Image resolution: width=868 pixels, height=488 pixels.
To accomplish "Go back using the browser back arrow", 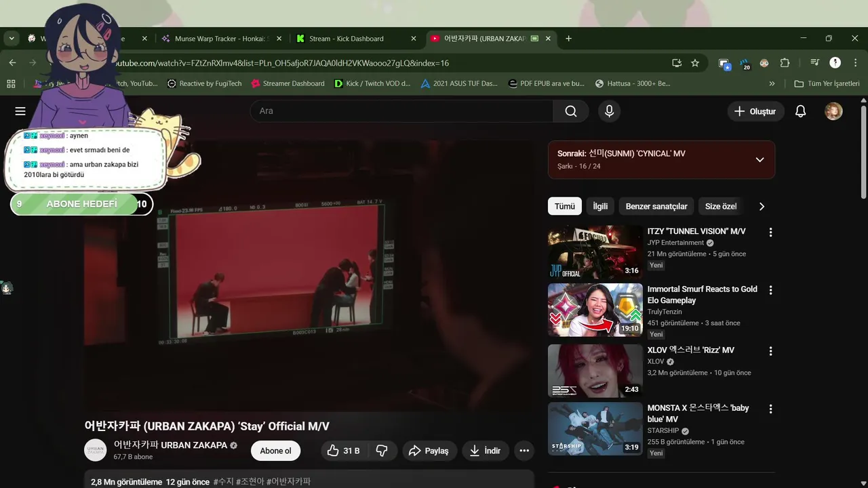I will click(x=12, y=62).
